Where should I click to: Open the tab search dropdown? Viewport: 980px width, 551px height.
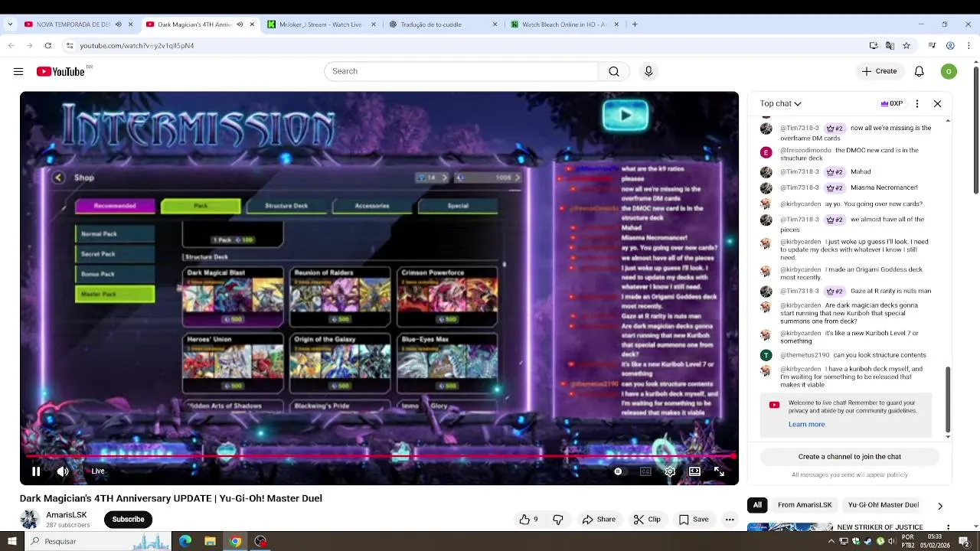click(x=10, y=24)
